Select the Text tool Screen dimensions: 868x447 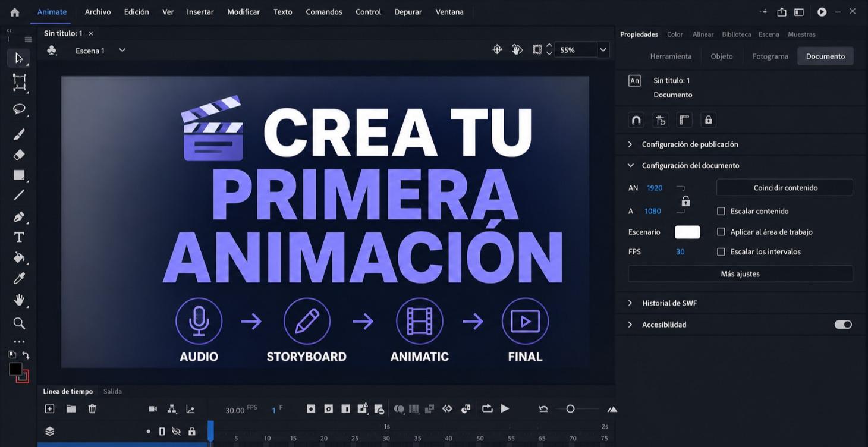click(x=19, y=237)
